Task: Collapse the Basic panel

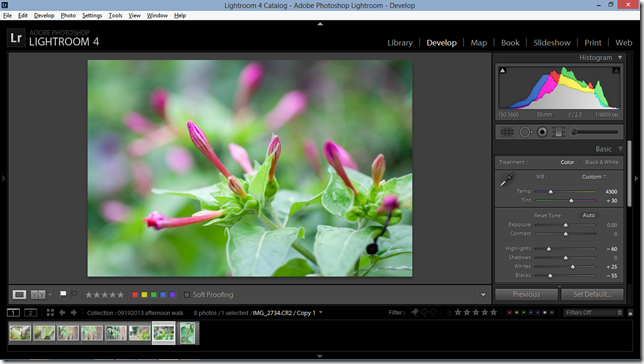Action: point(620,149)
